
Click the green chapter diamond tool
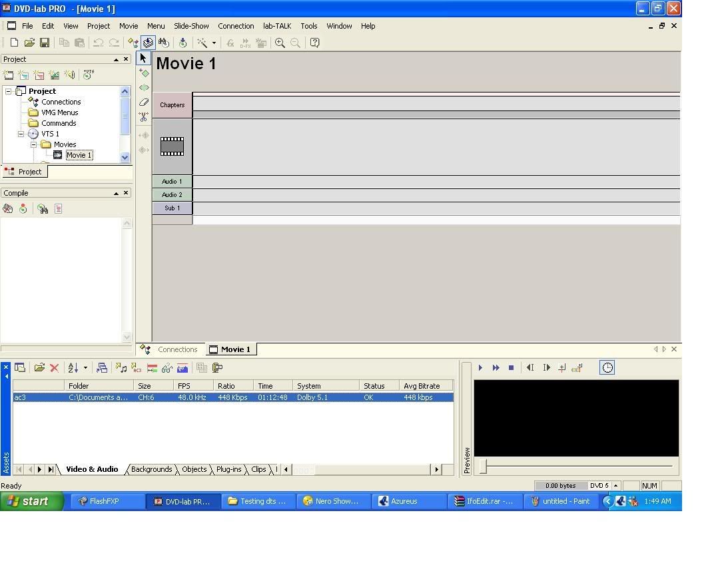point(144,87)
